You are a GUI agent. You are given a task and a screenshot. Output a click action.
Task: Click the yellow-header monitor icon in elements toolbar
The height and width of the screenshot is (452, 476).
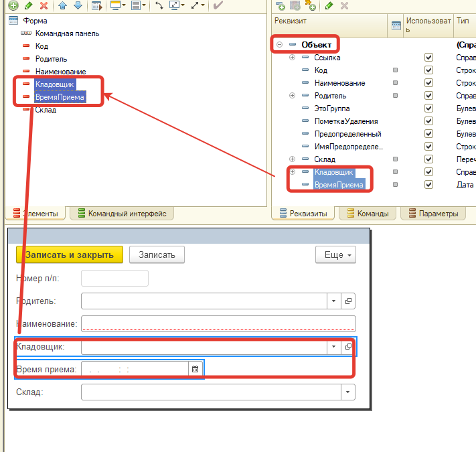(x=115, y=5)
